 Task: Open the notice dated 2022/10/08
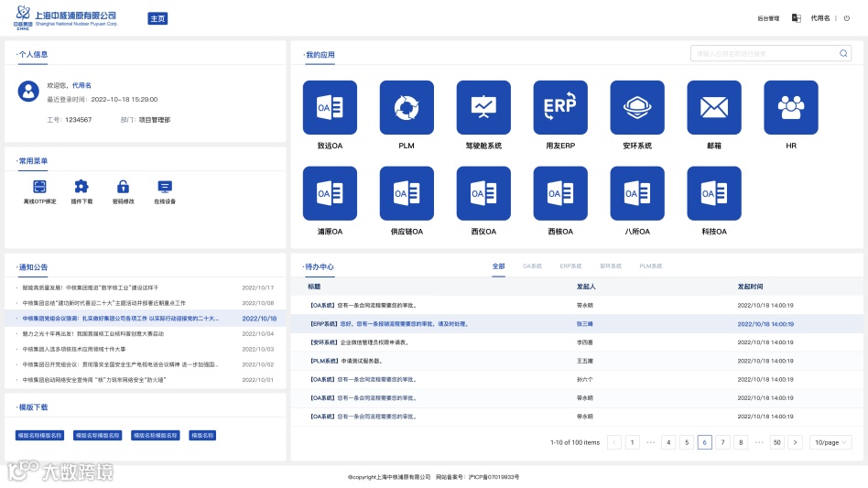pyautogui.click(x=146, y=303)
